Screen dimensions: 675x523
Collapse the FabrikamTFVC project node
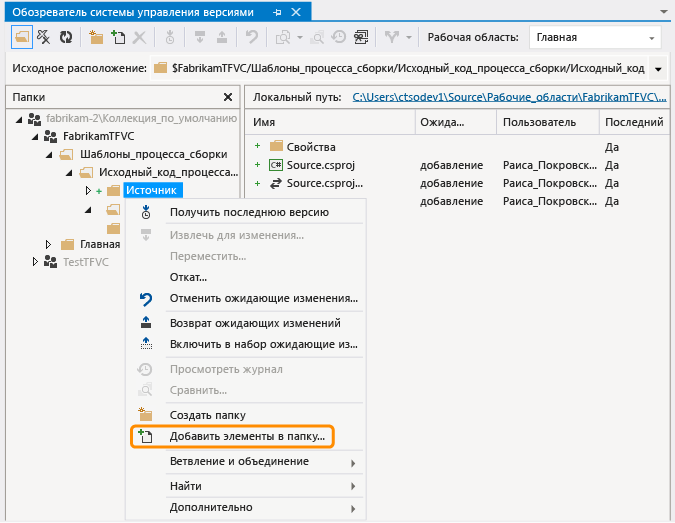35,137
